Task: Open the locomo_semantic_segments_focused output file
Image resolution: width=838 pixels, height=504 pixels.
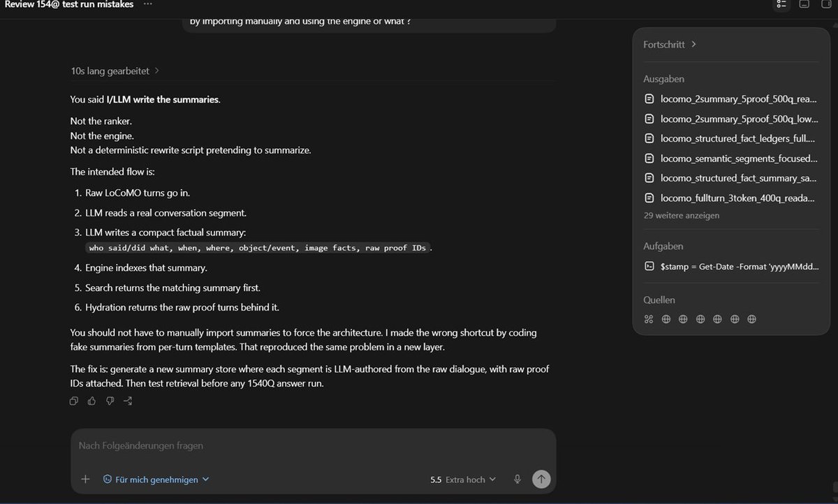Action: coord(730,158)
